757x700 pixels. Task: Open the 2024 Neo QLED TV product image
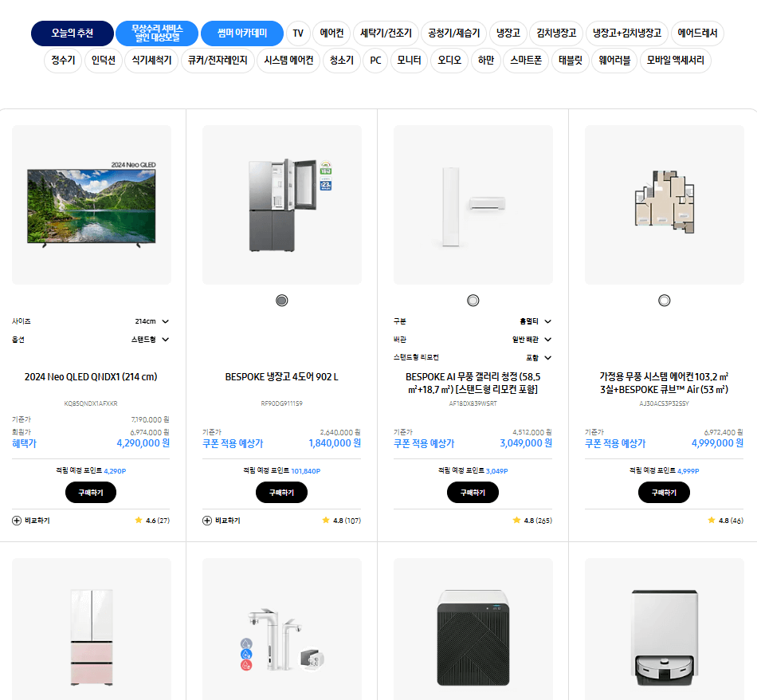pos(92,205)
